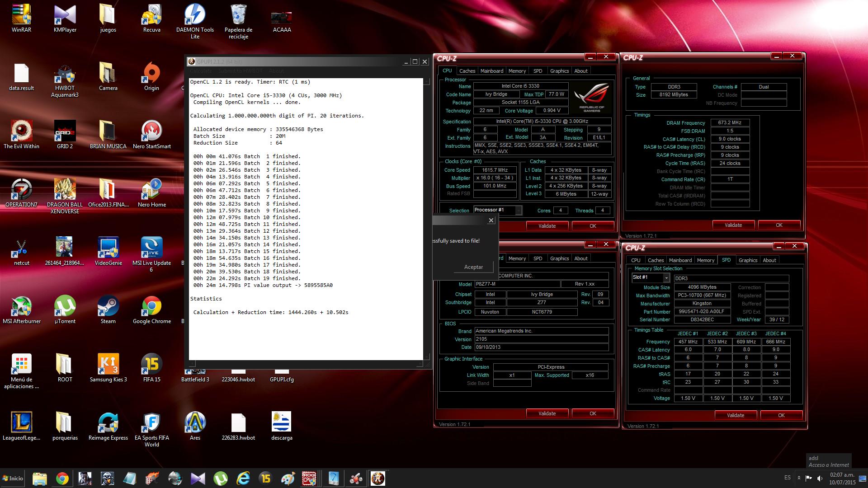Switch to Mainboard tab in top-left CPU-Z
This screenshot has height=488, width=868.
pos(492,71)
